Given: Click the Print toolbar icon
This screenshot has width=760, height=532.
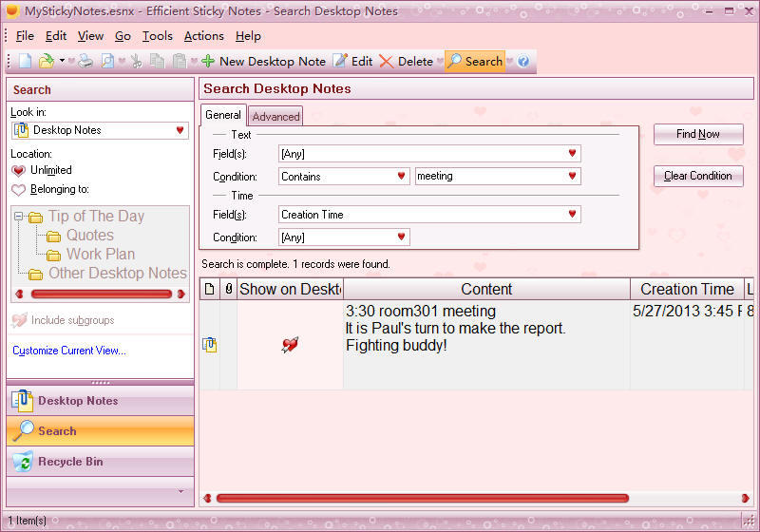Looking at the screenshot, I should coord(85,62).
